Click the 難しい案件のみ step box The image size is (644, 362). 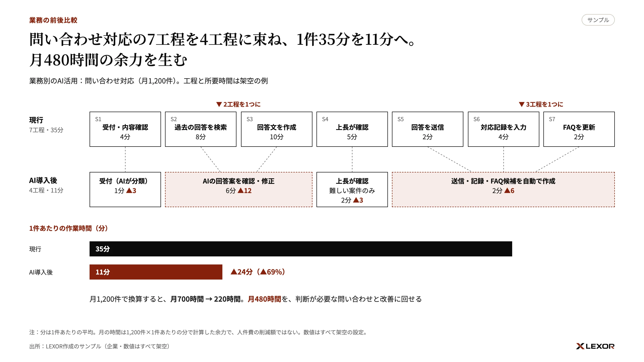(x=352, y=190)
